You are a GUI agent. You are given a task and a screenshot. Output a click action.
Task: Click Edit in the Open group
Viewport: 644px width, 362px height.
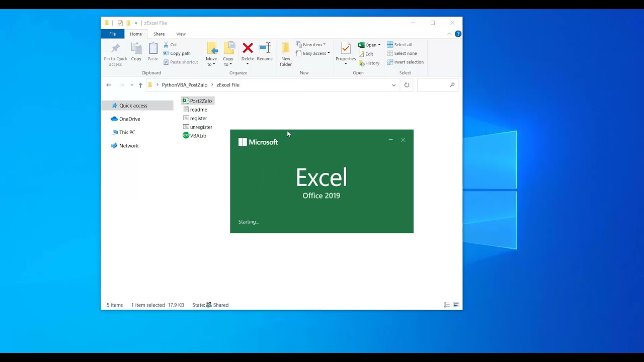(x=366, y=54)
